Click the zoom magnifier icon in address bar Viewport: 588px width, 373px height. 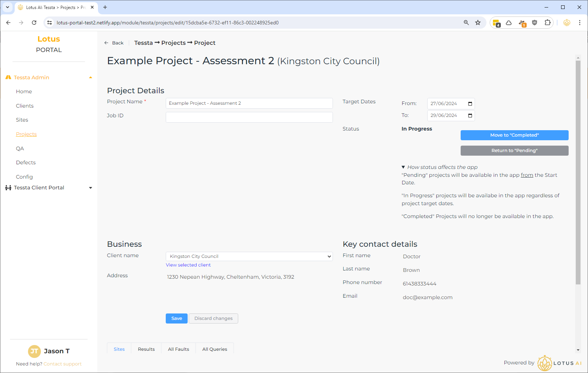[x=466, y=23]
